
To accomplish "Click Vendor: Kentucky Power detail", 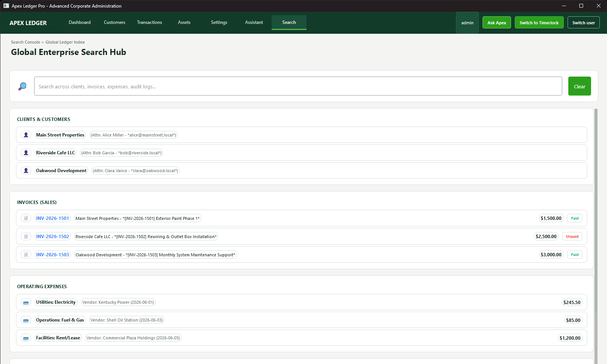I will point(118,302).
